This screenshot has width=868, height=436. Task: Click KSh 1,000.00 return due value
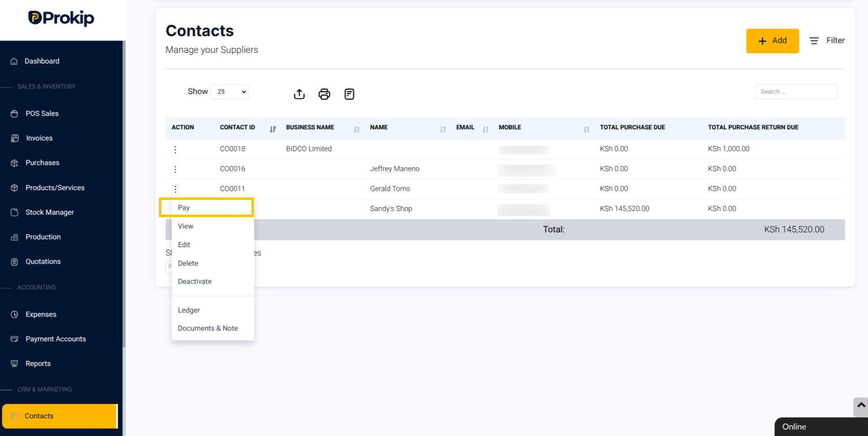point(729,149)
